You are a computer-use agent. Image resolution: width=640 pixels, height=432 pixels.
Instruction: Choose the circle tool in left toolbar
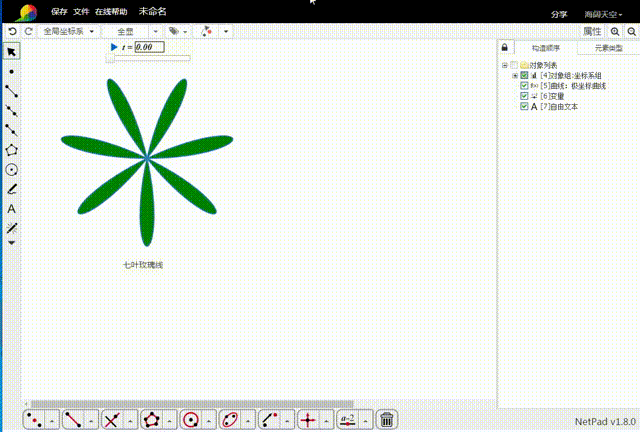(11, 169)
